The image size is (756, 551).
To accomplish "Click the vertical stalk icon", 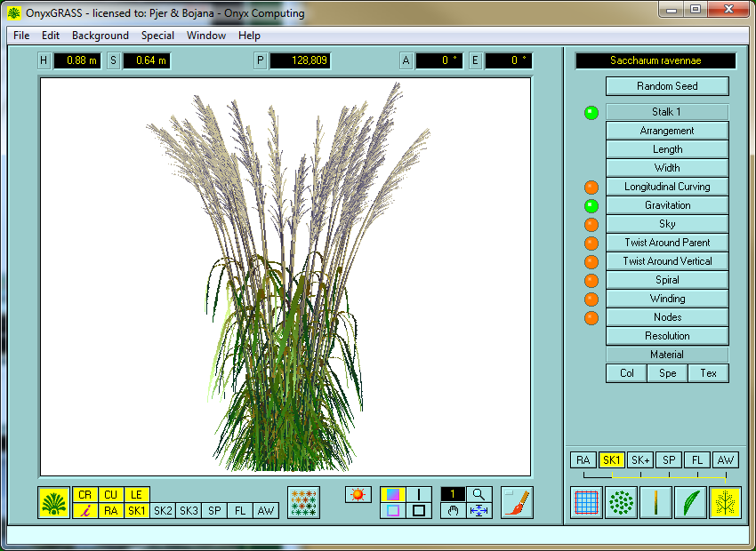I will point(655,503).
